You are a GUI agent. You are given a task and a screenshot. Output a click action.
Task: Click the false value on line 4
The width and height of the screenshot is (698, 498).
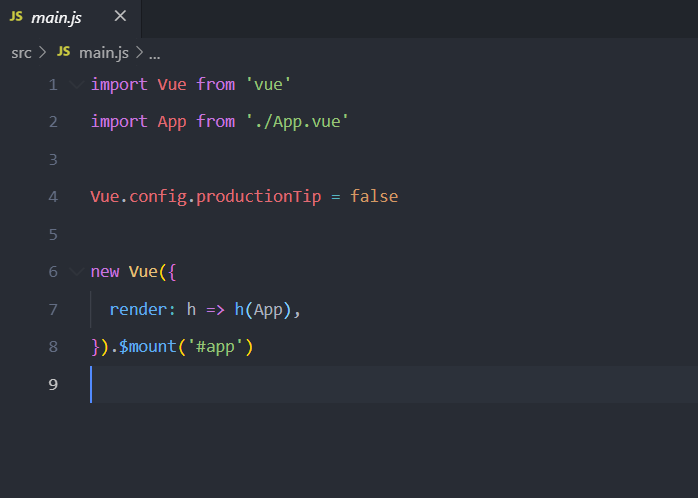coord(374,197)
